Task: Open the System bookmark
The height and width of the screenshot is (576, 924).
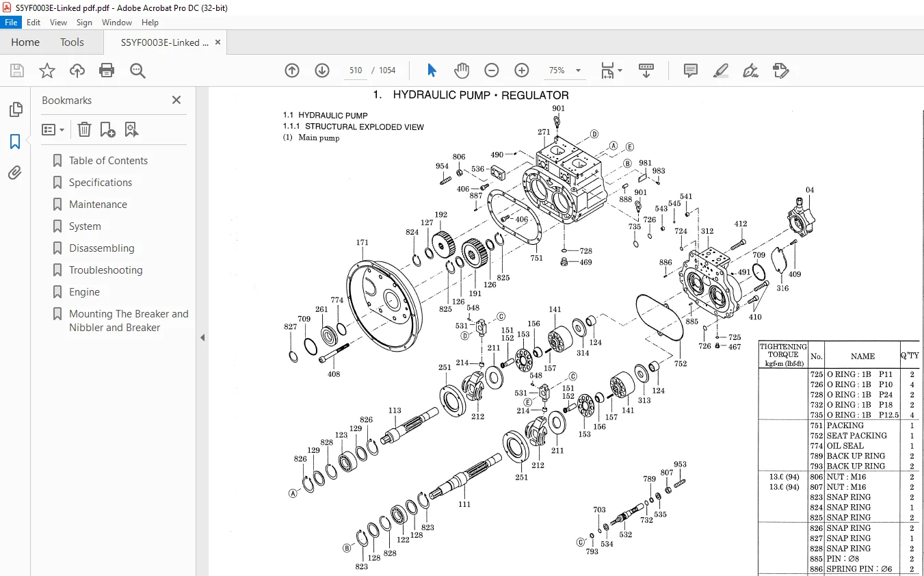Action: 85,226
